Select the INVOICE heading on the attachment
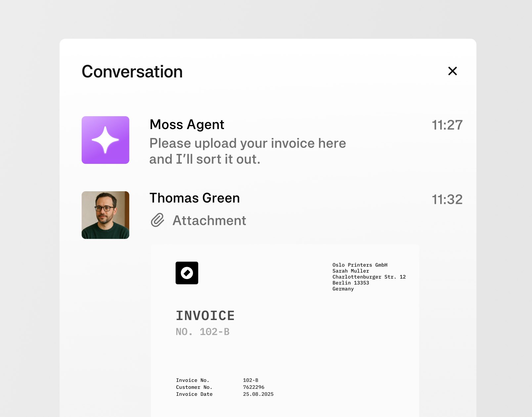 coord(205,315)
